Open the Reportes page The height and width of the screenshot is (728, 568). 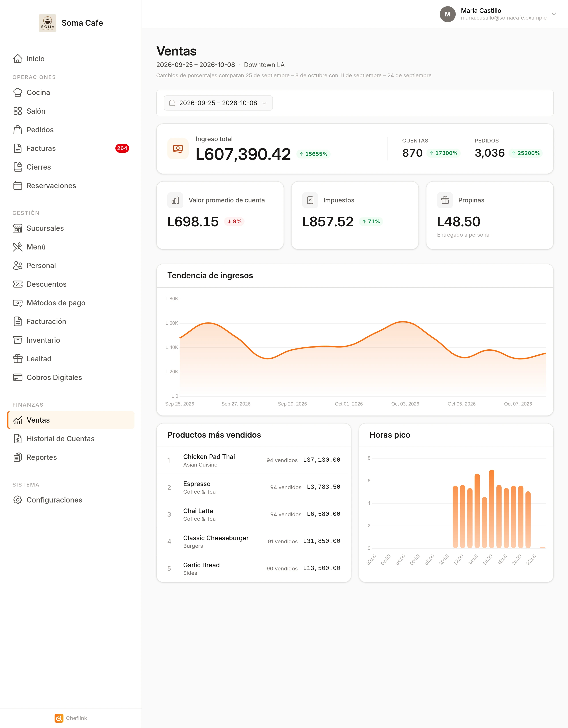click(71, 457)
